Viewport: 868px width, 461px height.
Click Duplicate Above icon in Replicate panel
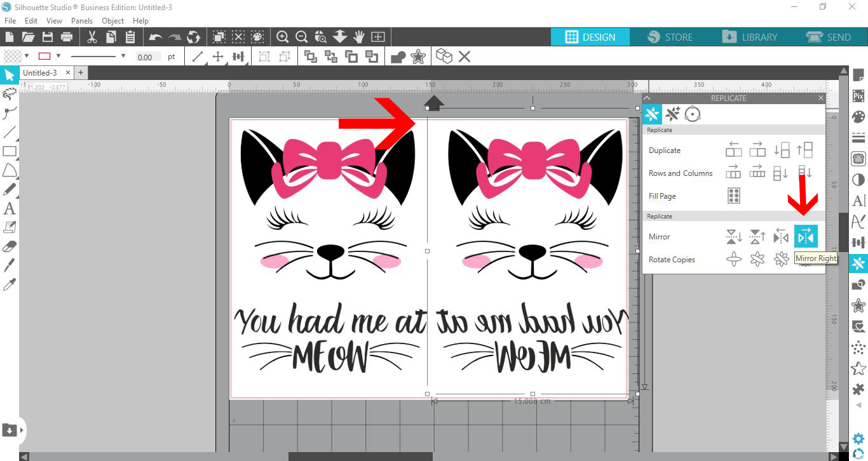[x=804, y=150]
